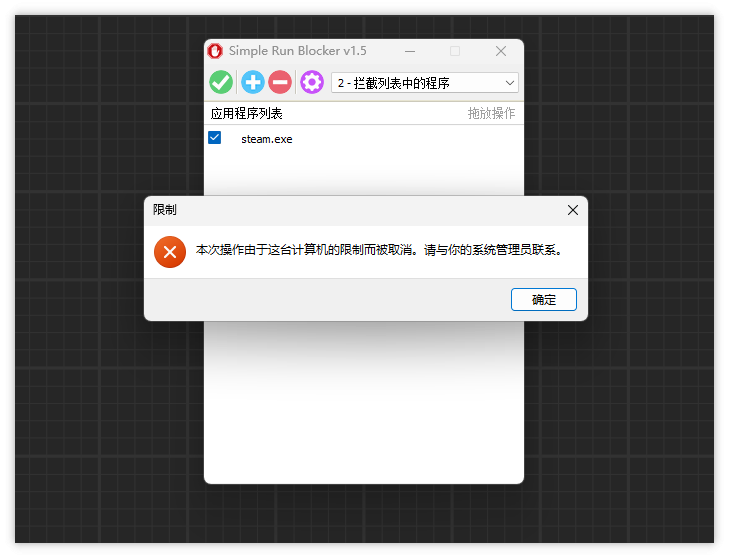Image resolution: width=729 pixels, height=558 pixels.
Task: Click the 应用程序列表 column header
Action: 247,113
